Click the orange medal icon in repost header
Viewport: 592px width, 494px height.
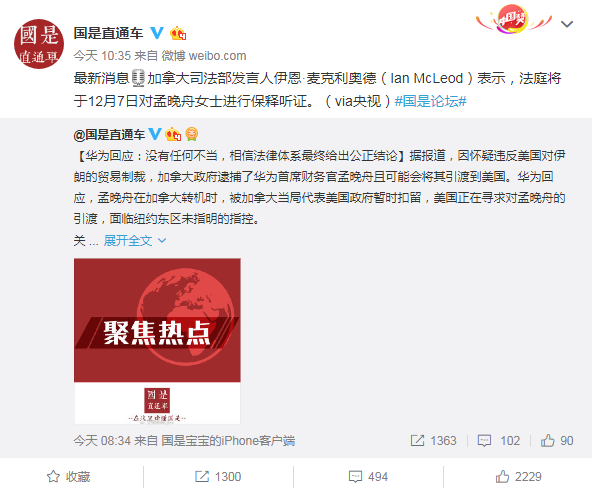tap(192, 134)
